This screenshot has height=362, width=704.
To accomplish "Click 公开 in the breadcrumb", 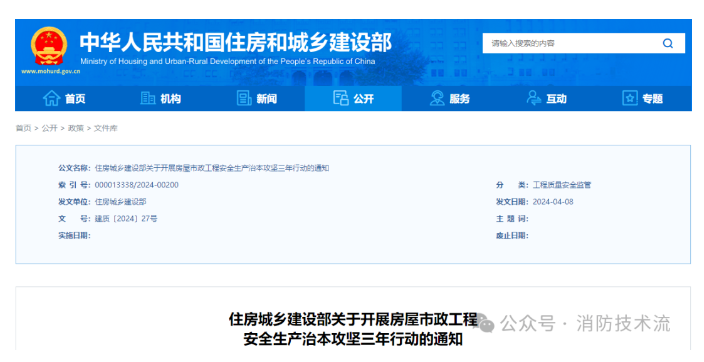I will (49, 128).
